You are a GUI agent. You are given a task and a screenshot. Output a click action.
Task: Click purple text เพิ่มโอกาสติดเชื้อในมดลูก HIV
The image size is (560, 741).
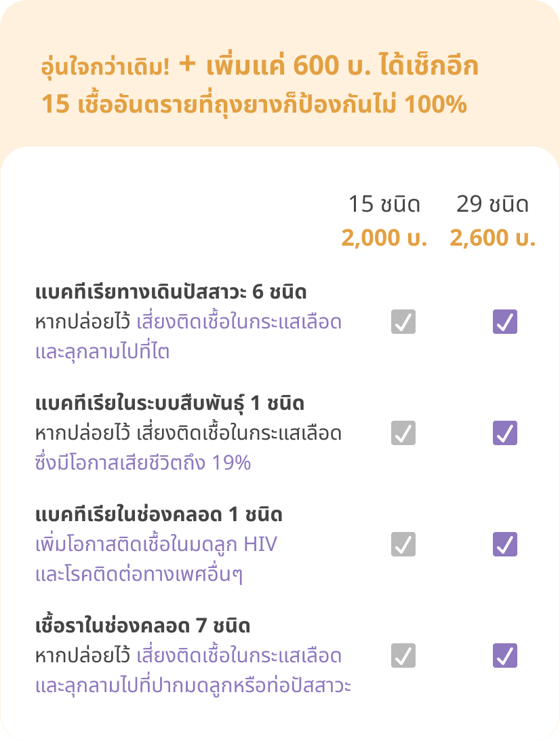(x=156, y=544)
